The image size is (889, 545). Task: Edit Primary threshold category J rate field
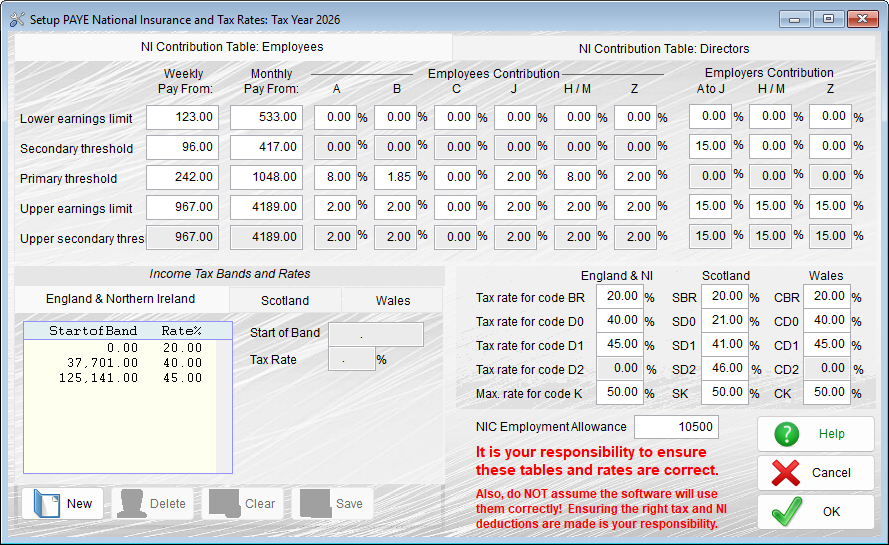(x=515, y=178)
